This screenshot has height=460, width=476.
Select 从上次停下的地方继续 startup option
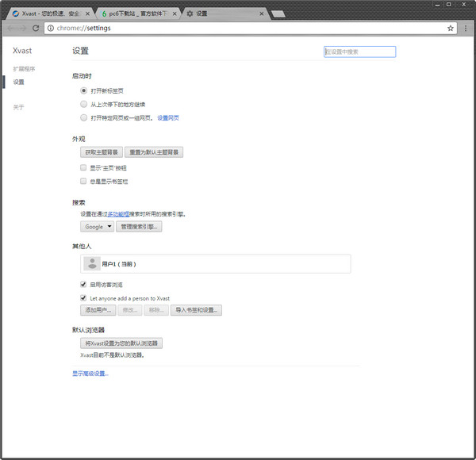(84, 104)
